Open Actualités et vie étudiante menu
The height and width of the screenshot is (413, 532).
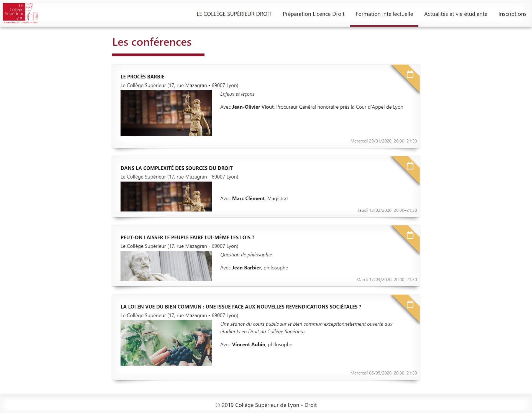click(x=456, y=14)
